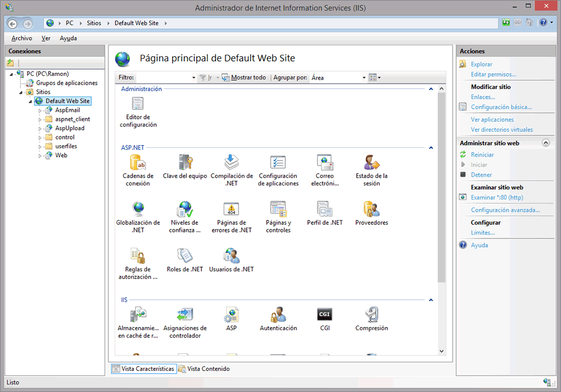Click the Conexiones create connection icon
The height and width of the screenshot is (392, 561).
pos(11,64)
